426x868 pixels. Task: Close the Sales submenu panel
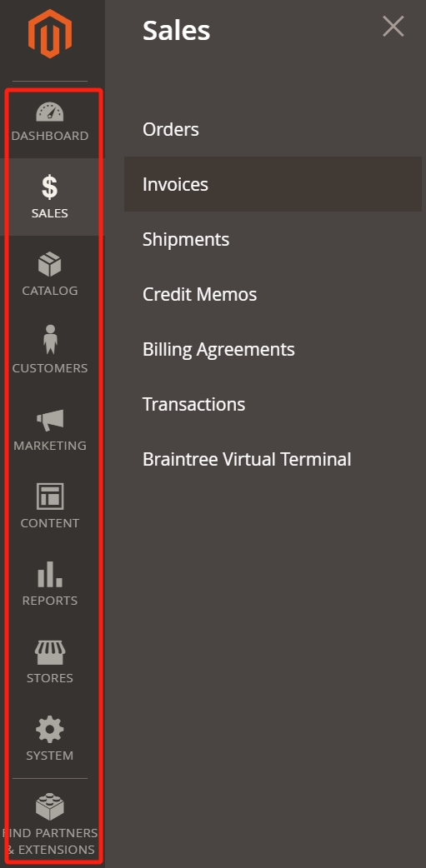(393, 27)
